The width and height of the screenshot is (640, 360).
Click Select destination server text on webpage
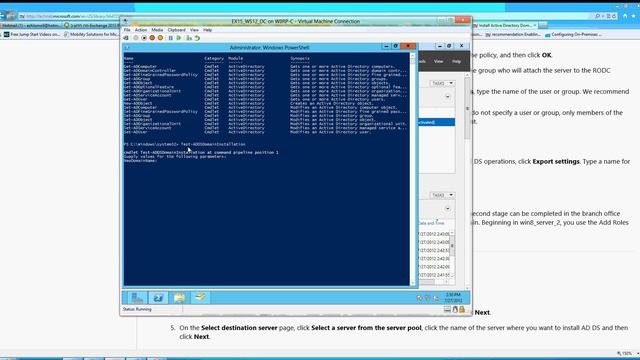tap(239, 328)
